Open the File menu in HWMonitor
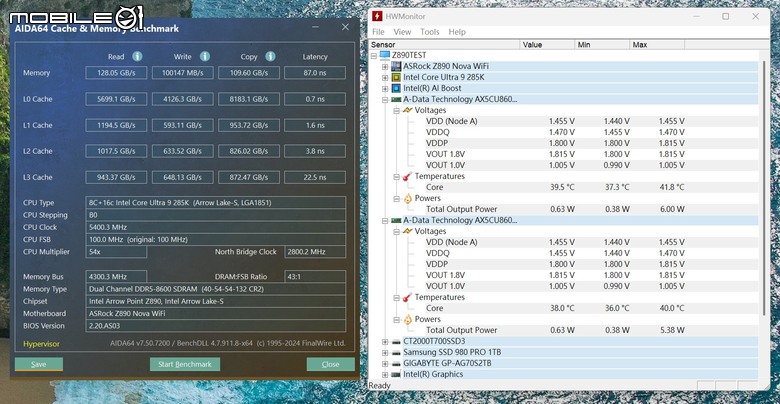This screenshot has width=780, height=404. pos(378,32)
